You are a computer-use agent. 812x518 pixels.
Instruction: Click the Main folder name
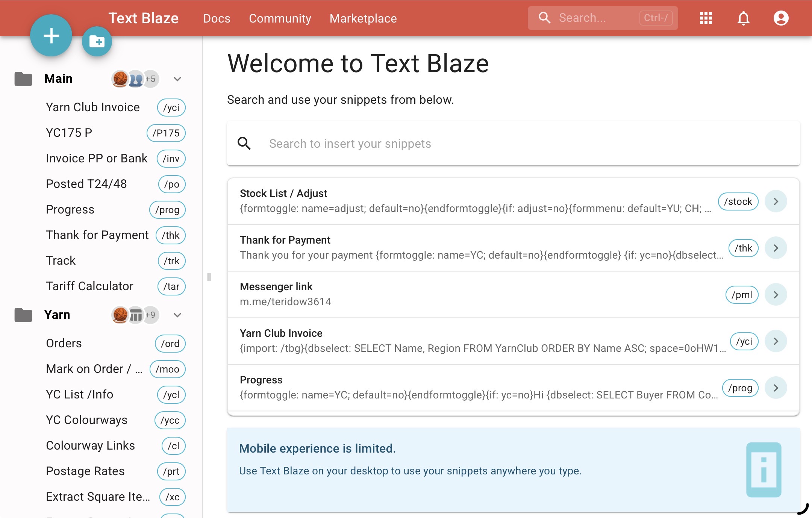click(58, 79)
